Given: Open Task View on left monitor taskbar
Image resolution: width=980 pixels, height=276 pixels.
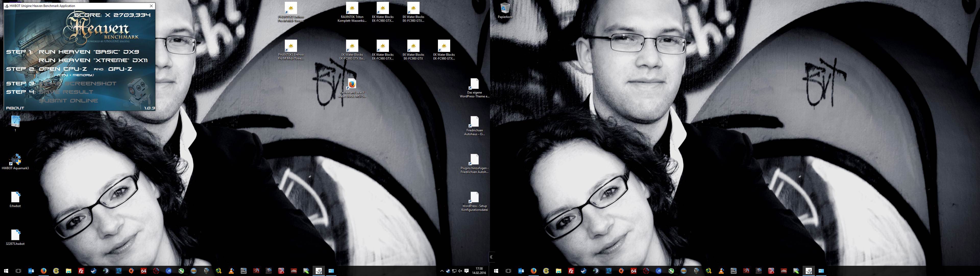Looking at the screenshot, I should pyautogui.click(x=18, y=271).
